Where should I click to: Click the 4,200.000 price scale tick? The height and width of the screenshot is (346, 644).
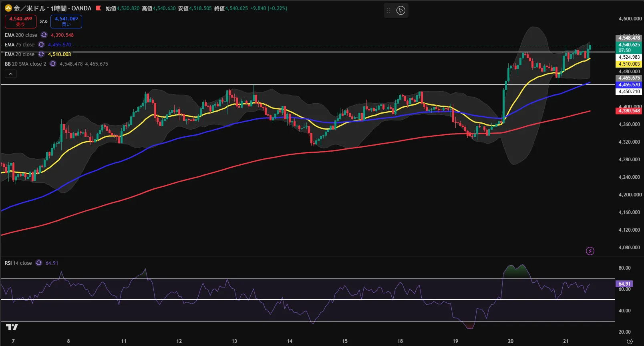click(x=630, y=195)
